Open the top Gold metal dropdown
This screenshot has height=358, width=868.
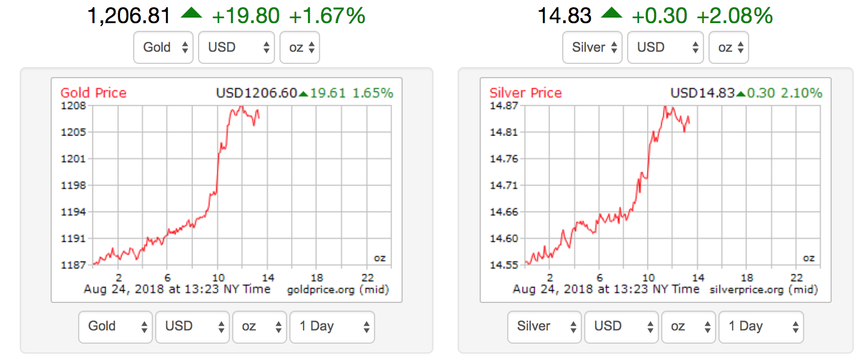[x=163, y=47]
